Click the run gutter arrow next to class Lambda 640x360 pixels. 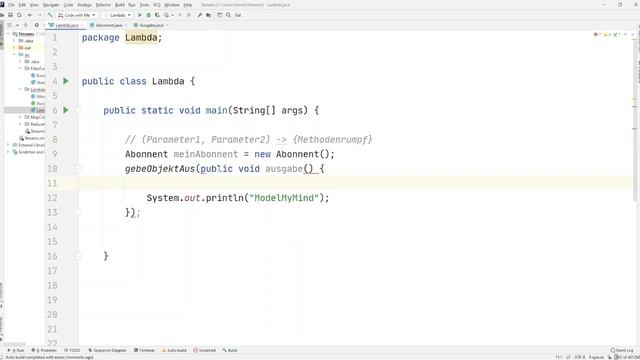[66, 81]
